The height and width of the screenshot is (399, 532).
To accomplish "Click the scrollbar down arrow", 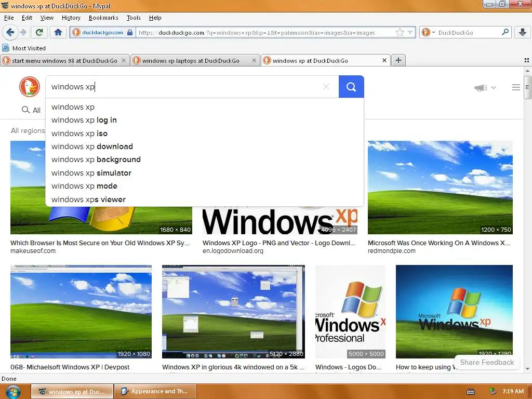I will click(x=527, y=369).
